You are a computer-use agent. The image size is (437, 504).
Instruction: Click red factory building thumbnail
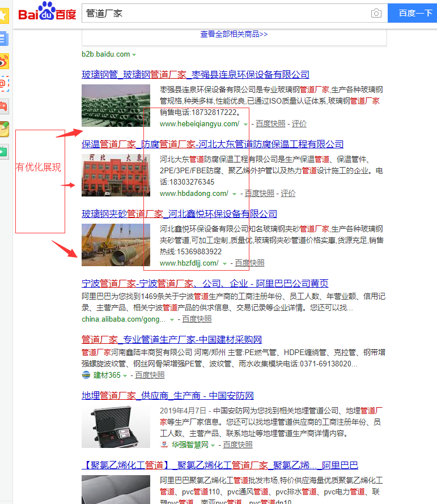tap(116, 175)
